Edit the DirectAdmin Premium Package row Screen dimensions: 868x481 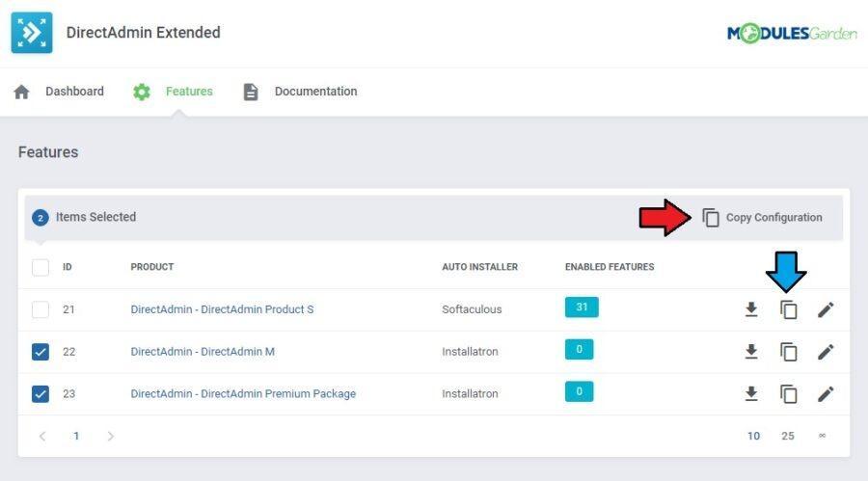[x=826, y=394]
